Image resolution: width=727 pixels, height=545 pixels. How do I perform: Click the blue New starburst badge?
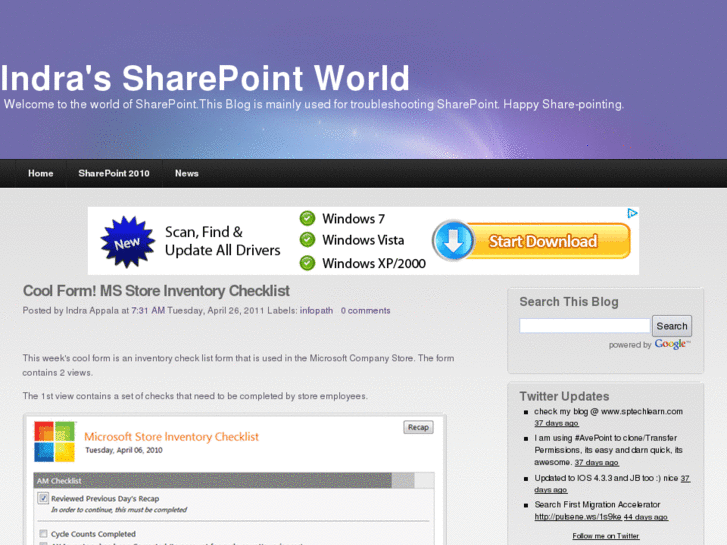[128, 242]
